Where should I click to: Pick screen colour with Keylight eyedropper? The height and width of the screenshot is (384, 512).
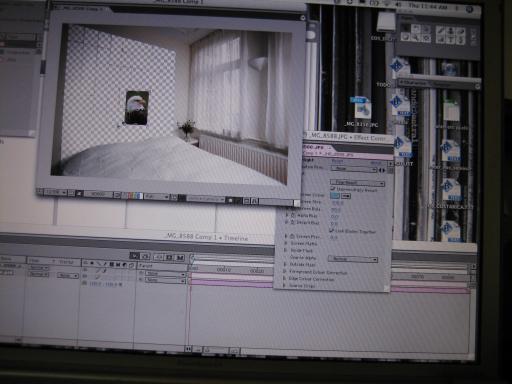(x=346, y=196)
